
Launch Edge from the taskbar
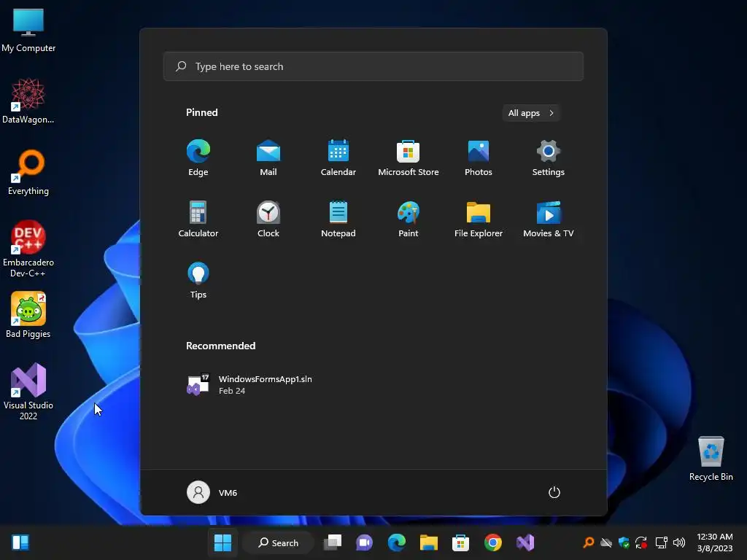(x=396, y=542)
